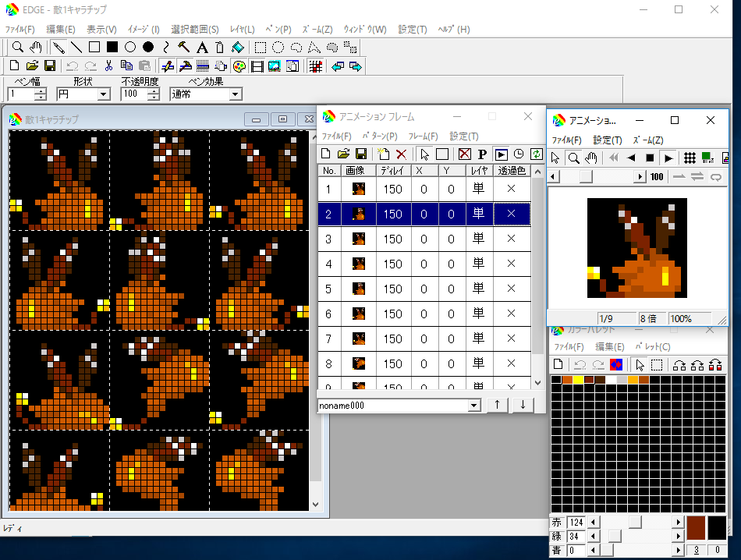Cut selection with the scissors icon
This screenshot has width=741, height=560.
[108, 66]
